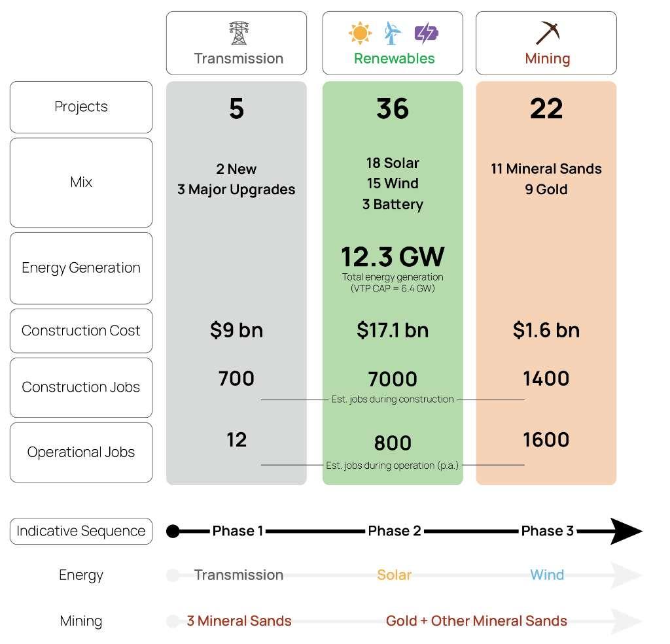This screenshot has height=644, width=670.
Task: Click the Construction Cost label box
Action: pyautogui.click(x=81, y=331)
